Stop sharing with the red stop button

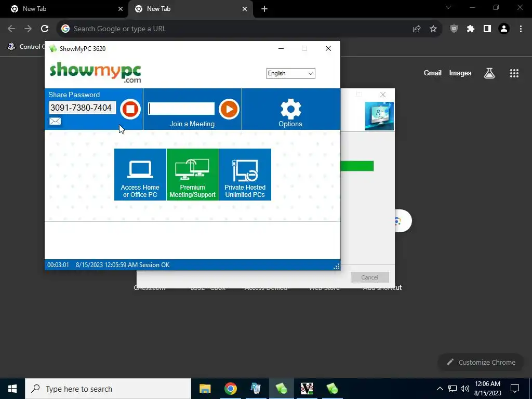pyautogui.click(x=130, y=109)
